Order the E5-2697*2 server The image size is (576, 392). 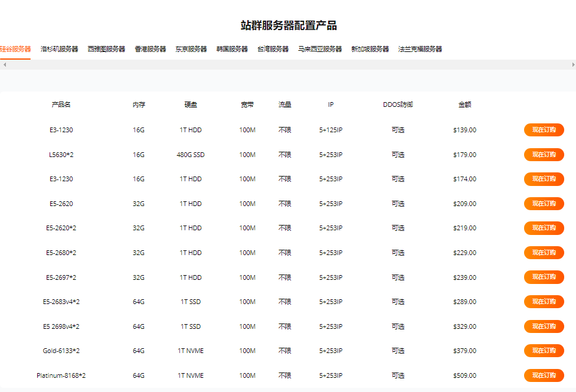544,277
